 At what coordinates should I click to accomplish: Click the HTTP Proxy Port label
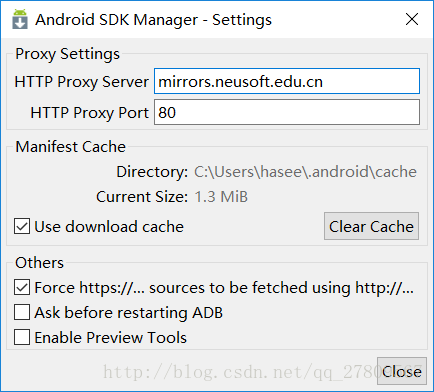tap(89, 113)
